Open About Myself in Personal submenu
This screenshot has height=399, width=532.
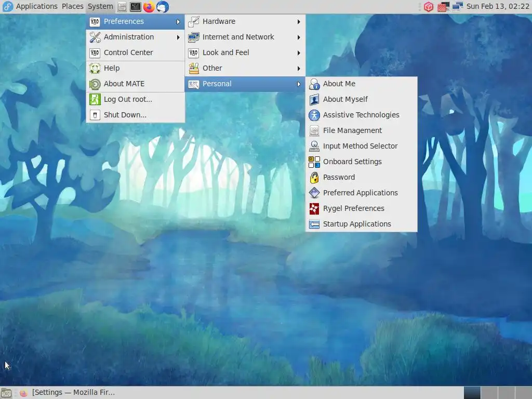[362, 99]
